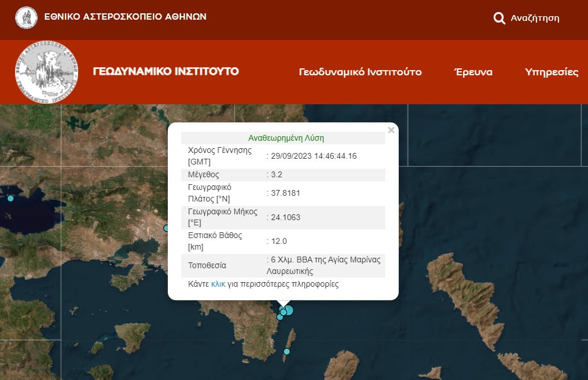Close the earthquake info popup
The image size is (588, 380).
tap(391, 130)
